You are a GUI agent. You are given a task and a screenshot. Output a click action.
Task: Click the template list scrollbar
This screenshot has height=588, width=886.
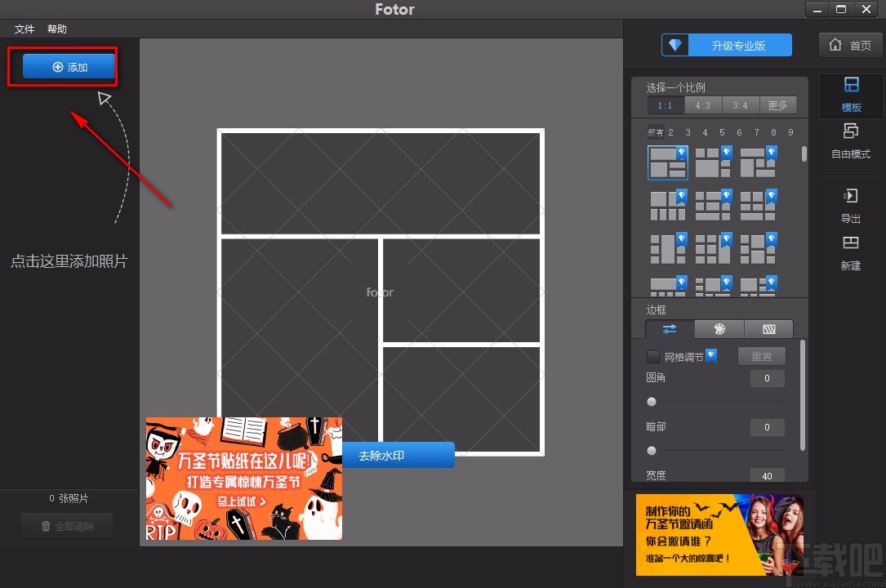tap(804, 154)
